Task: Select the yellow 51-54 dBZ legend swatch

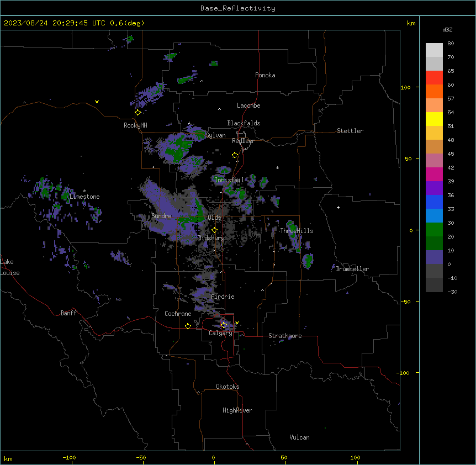Action: pos(434,119)
